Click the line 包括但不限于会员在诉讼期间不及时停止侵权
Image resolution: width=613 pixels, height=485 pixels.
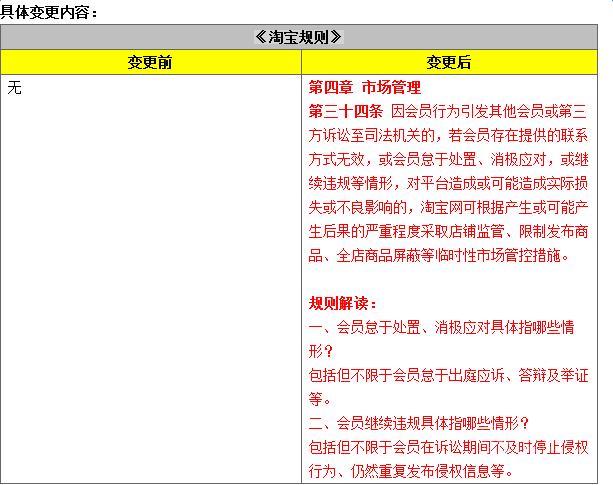(x=448, y=447)
